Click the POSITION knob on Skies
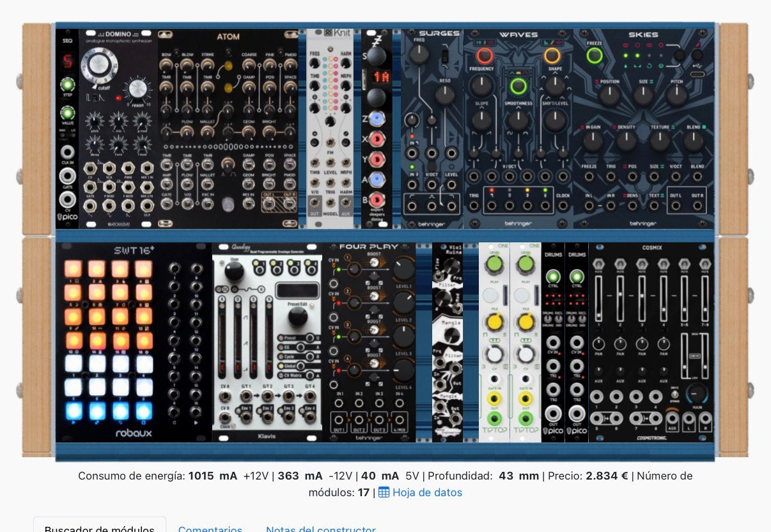The image size is (771, 532). [609, 95]
